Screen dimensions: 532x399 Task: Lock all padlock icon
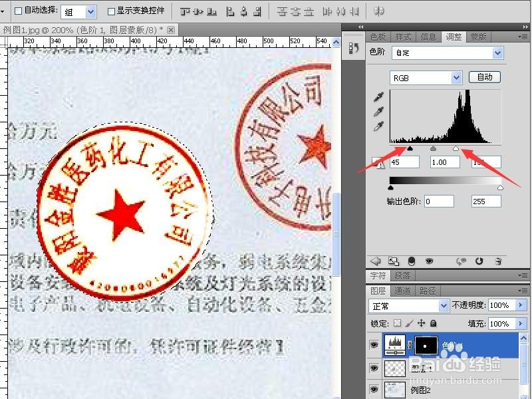point(434,323)
